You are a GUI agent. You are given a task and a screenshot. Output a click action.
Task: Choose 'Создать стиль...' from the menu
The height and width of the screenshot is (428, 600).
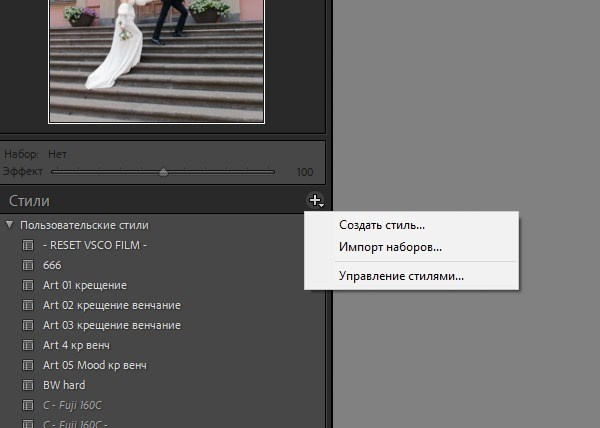pos(382,226)
